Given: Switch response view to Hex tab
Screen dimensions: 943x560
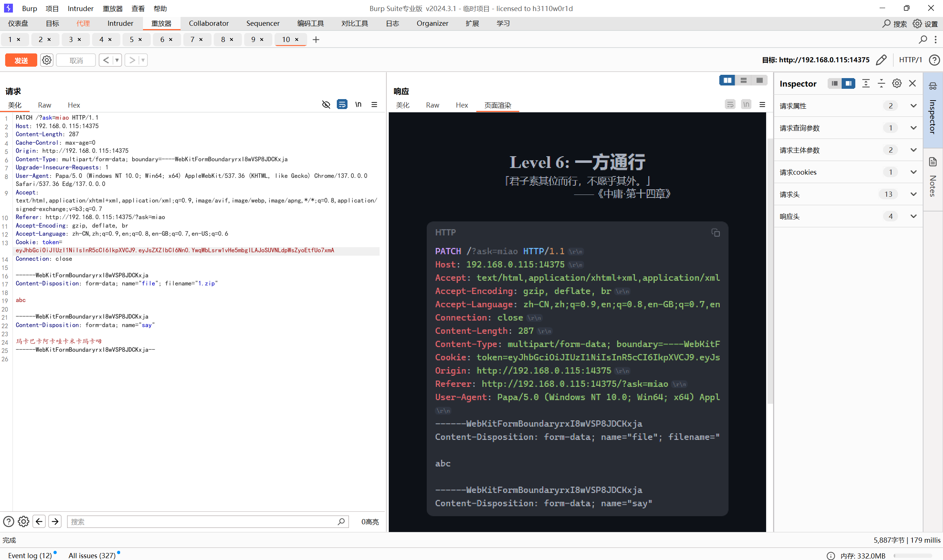Looking at the screenshot, I should [x=461, y=105].
